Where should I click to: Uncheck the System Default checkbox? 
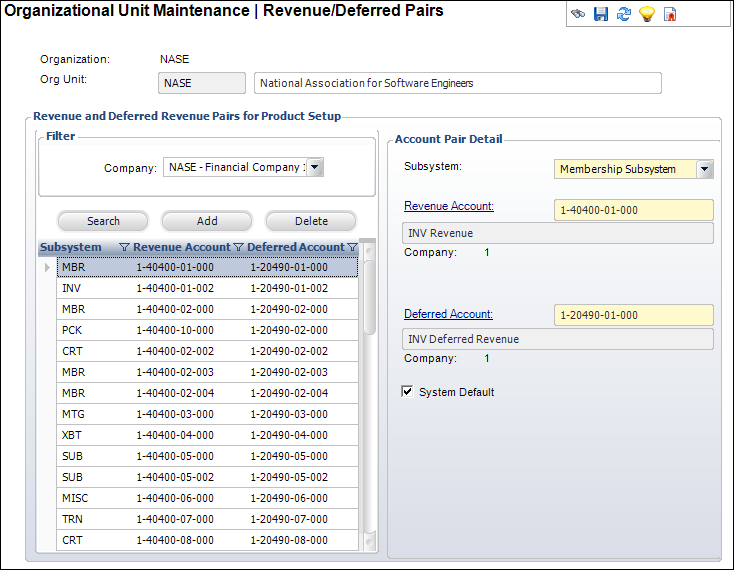[x=407, y=391]
